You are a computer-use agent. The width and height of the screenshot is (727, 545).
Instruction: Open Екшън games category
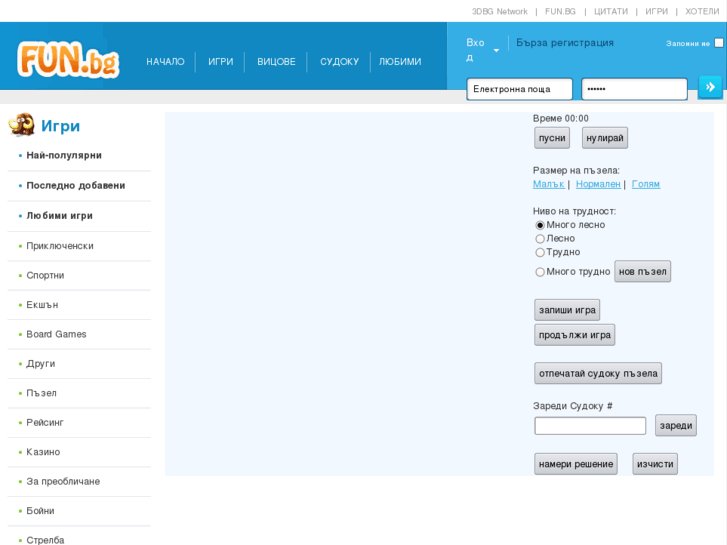coord(42,305)
